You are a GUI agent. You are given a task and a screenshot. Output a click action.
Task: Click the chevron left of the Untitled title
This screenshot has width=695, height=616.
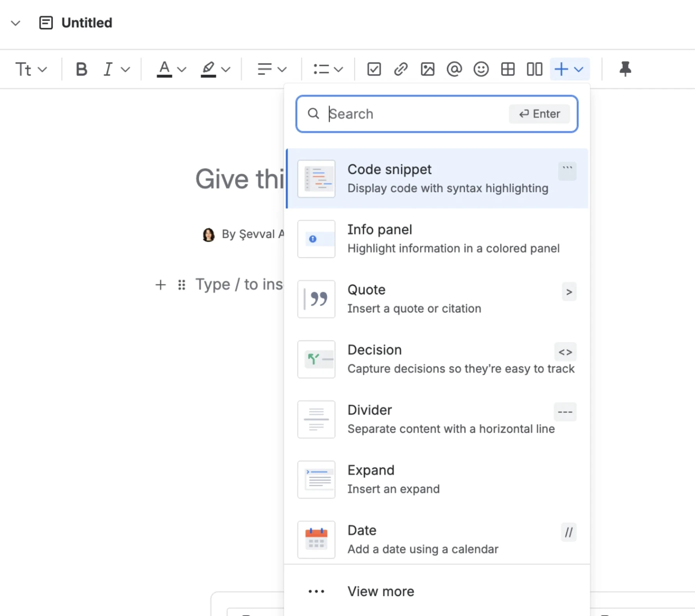(x=16, y=23)
